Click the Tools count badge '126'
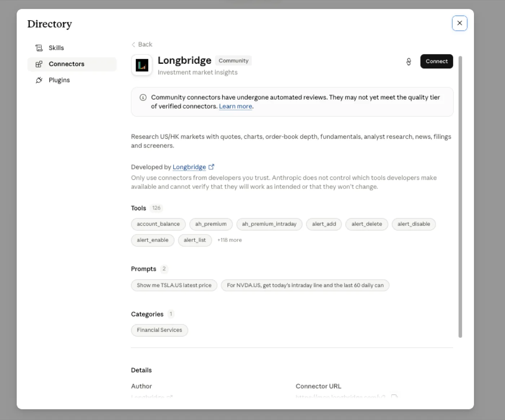The height and width of the screenshot is (420, 505). tap(156, 208)
